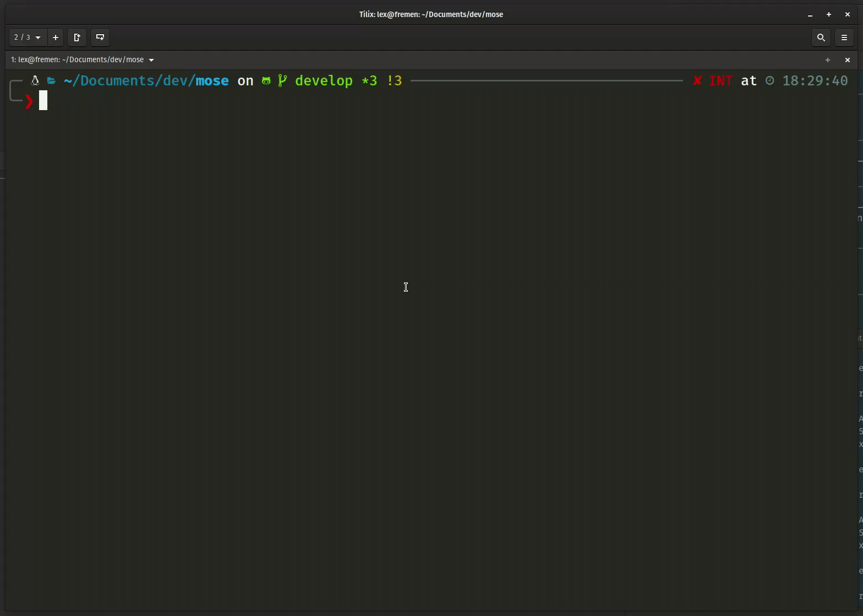Click the prompt time 18:29:40

click(815, 81)
